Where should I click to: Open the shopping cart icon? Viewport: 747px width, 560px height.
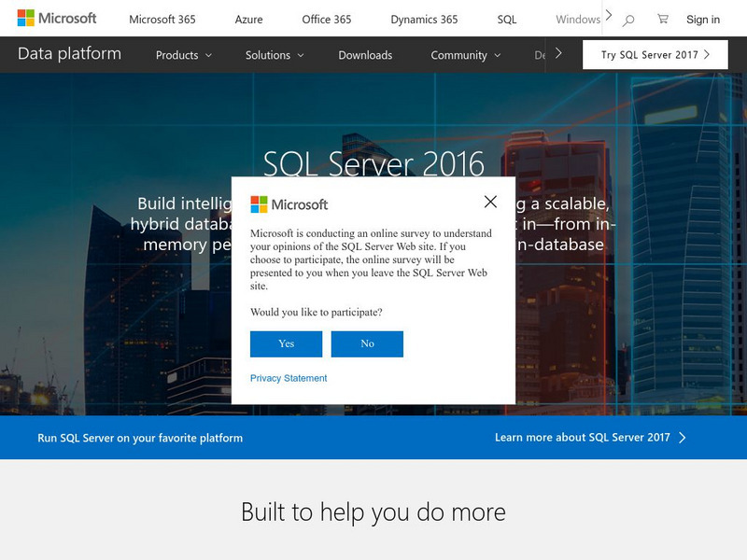(662, 19)
